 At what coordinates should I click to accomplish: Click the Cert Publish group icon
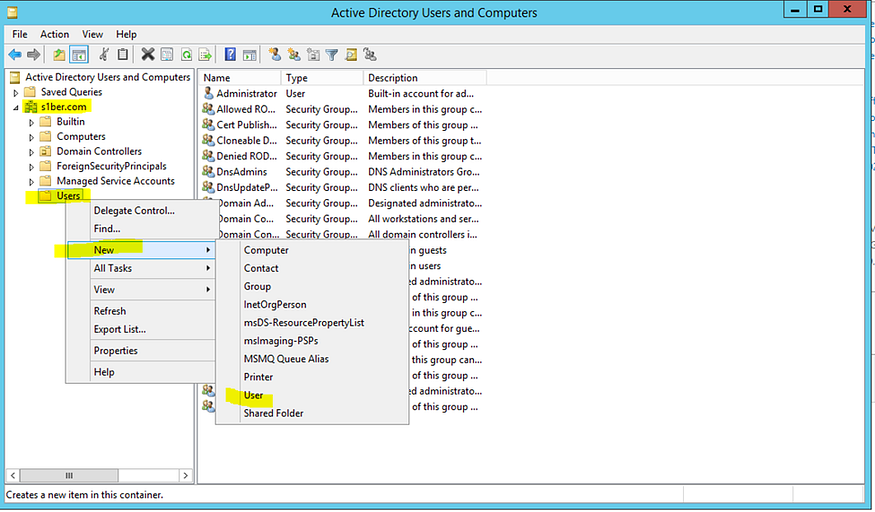point(209,124)
